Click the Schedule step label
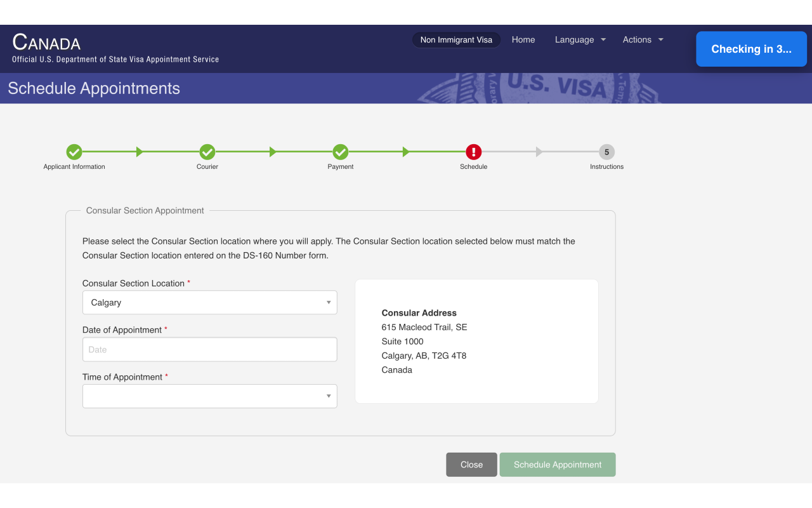The image size is (812, 508). click(474, 167)
